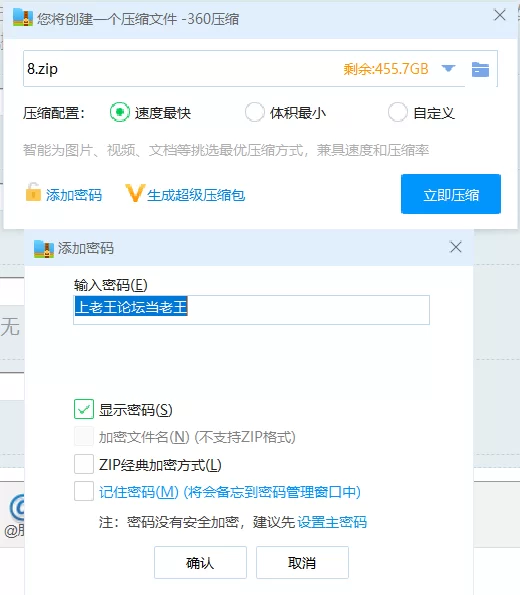Click the 剩余:455.7GB free space text
The image size is (520, 595).
point(386,69)
